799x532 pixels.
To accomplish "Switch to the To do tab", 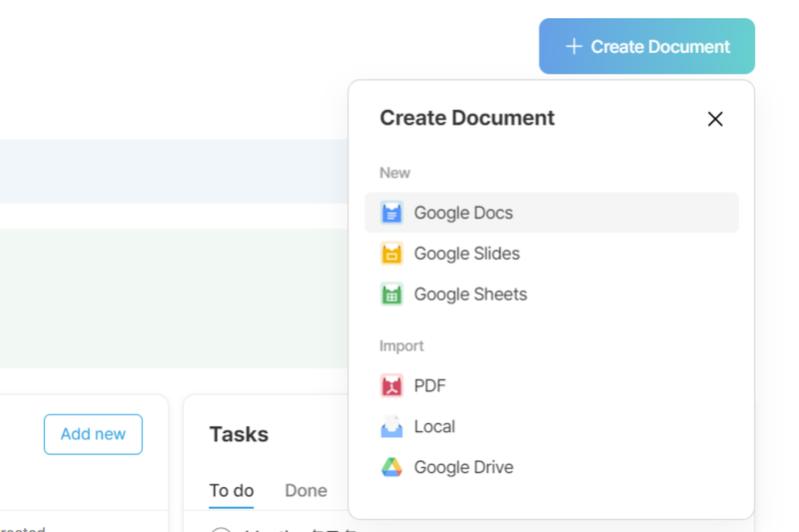I will tap(232, 491).
